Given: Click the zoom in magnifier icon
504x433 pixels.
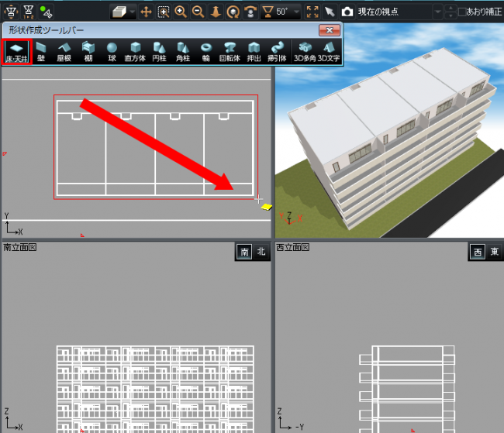Looking at the screenshot, I should [x=181, y=12].
